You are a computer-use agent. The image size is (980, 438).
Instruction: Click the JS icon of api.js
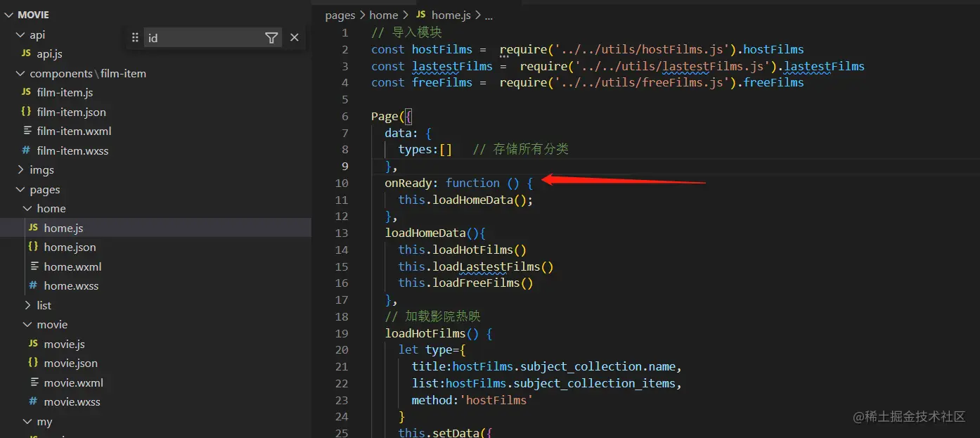coord(26,53)
